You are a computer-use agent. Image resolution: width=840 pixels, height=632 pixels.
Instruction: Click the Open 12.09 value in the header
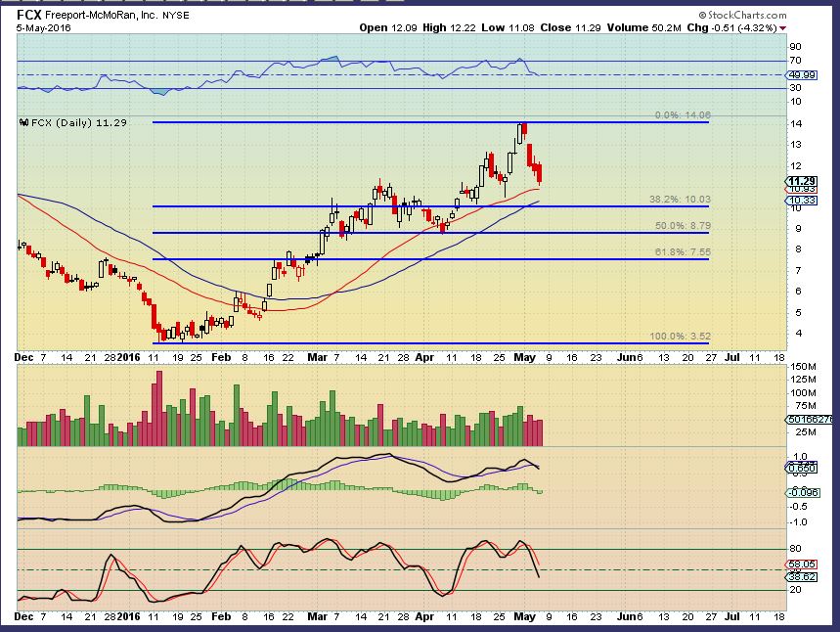[x=388, y=27]
